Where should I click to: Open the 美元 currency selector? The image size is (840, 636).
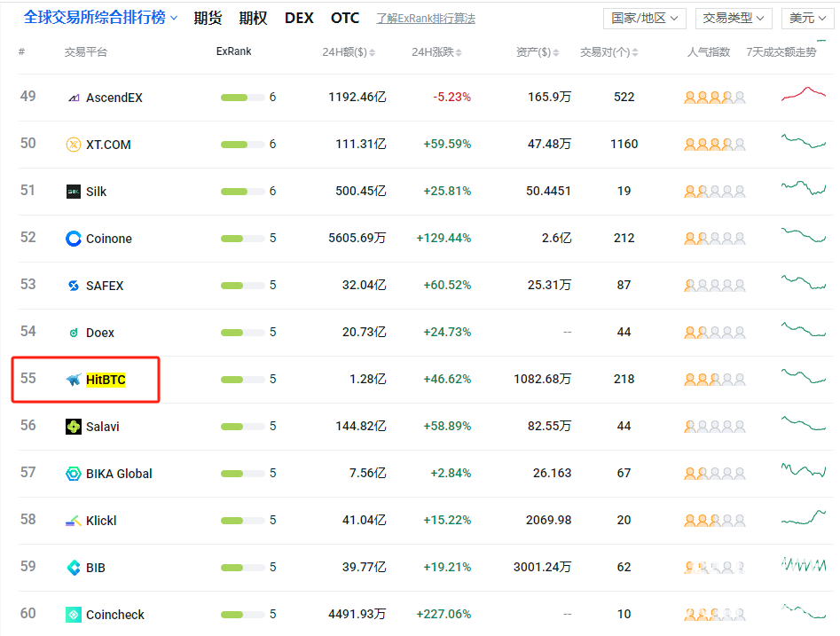coord(806,18)
